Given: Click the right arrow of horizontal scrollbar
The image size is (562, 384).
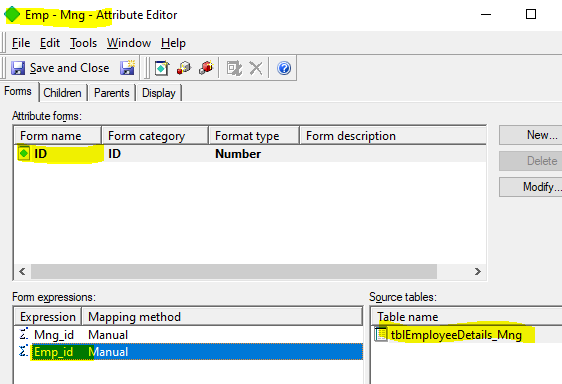Looking at the screenshot, I should click(x=477, y=271).
